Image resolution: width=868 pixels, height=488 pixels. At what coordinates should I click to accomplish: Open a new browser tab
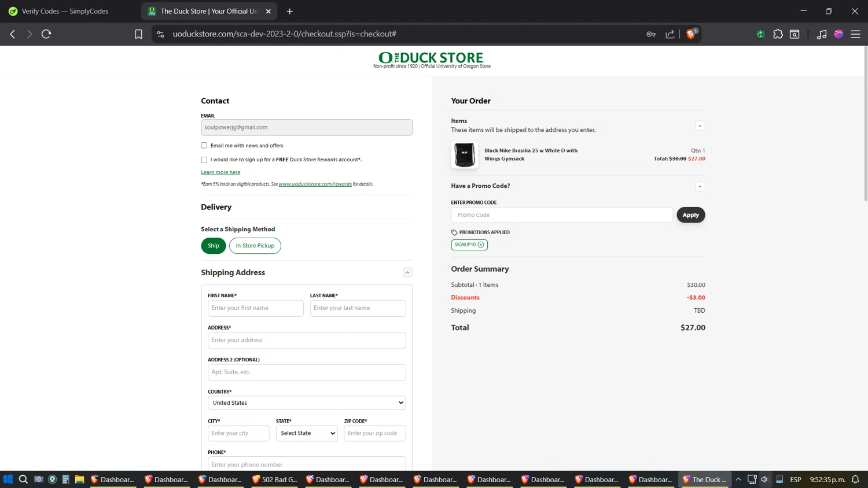pos(290,11)
